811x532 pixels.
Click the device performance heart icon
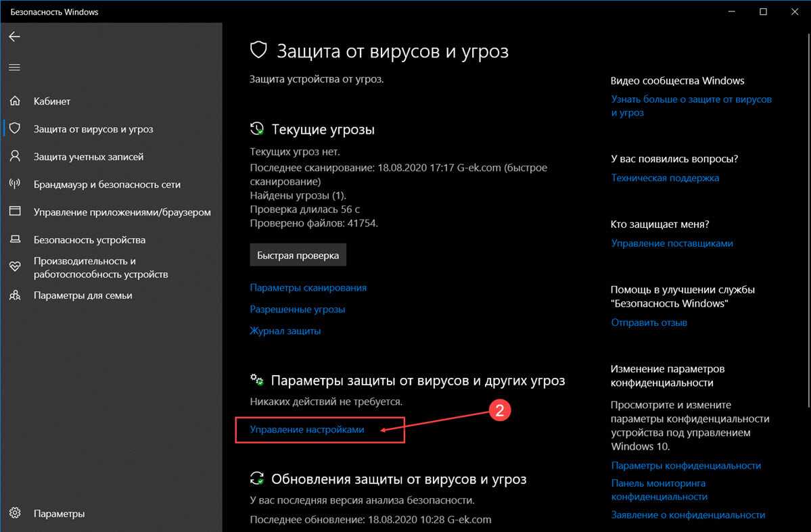click(15, 268)
